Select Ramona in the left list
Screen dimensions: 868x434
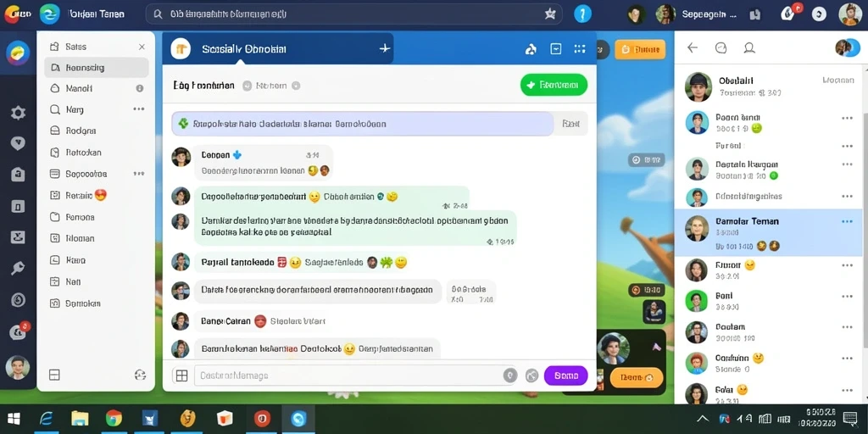pos(72,217)
